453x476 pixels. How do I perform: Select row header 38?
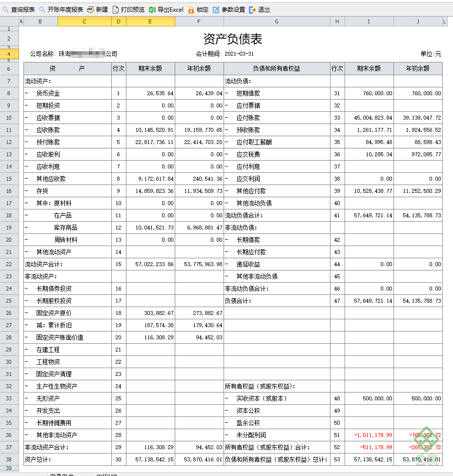tap(9, 459)
